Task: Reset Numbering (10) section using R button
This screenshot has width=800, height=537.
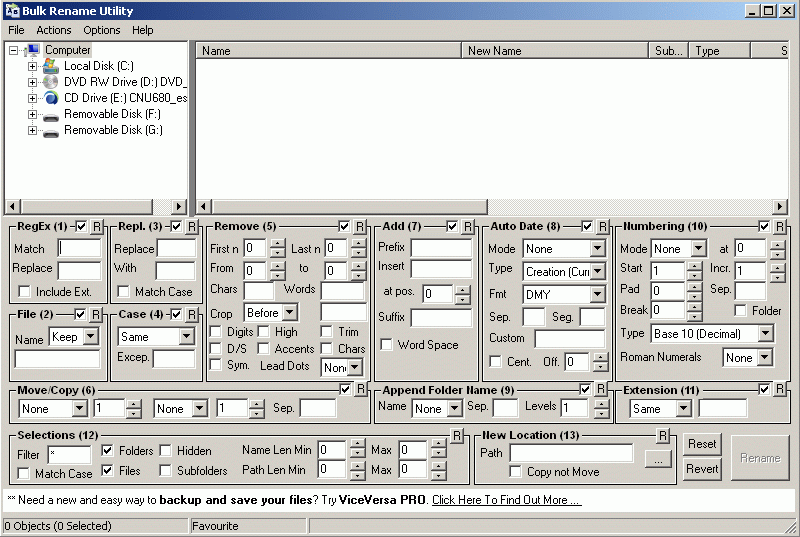Action: click(780, 227)
